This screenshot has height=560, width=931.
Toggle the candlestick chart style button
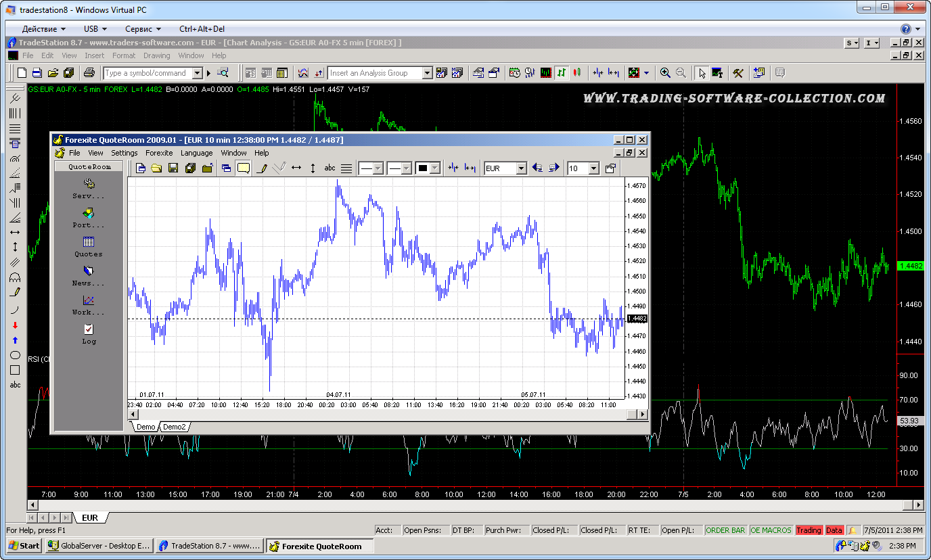[x=577, y=73]
